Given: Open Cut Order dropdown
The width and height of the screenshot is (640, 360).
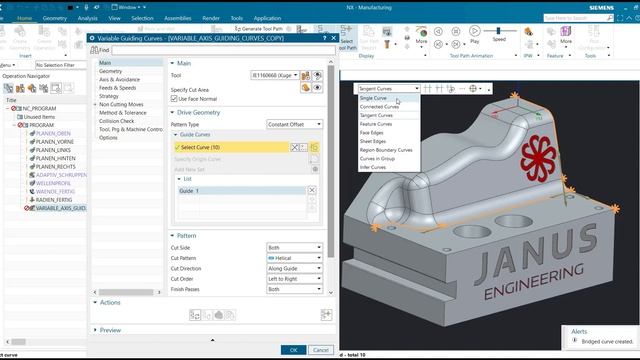Looking at the screenshot, I should click(x=294, y=279).
